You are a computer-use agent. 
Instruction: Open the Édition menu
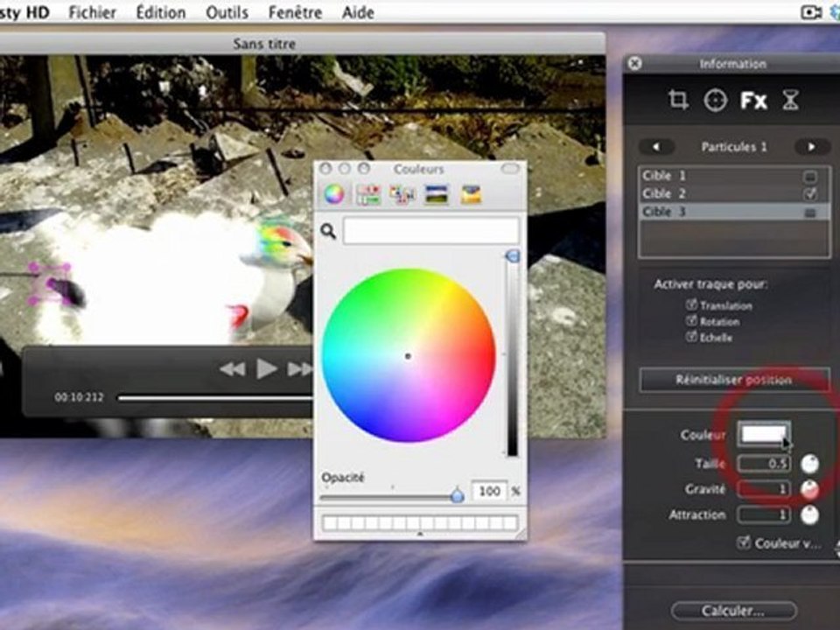click(x=161, y=12)
